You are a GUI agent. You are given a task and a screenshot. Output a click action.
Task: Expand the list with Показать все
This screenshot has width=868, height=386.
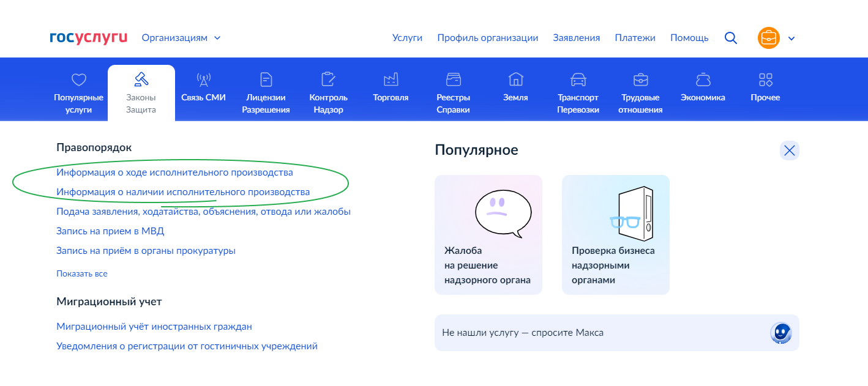82,273
